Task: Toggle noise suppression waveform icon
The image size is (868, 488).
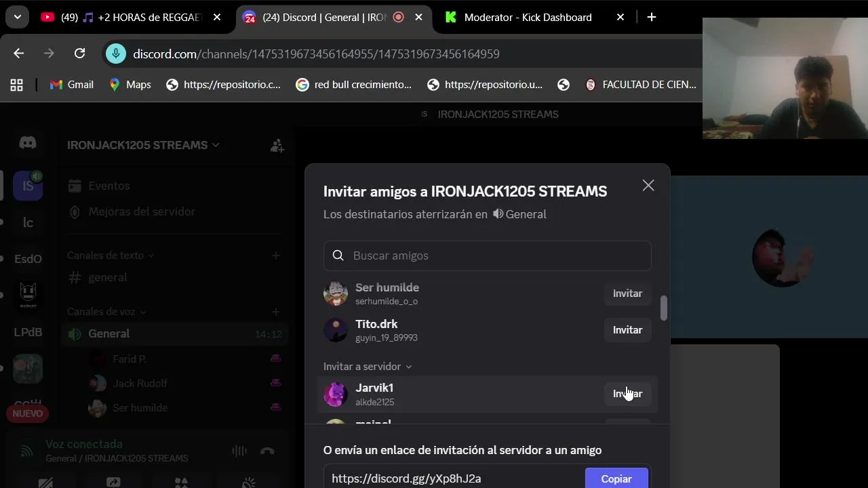Action: (x=239, y=451)
